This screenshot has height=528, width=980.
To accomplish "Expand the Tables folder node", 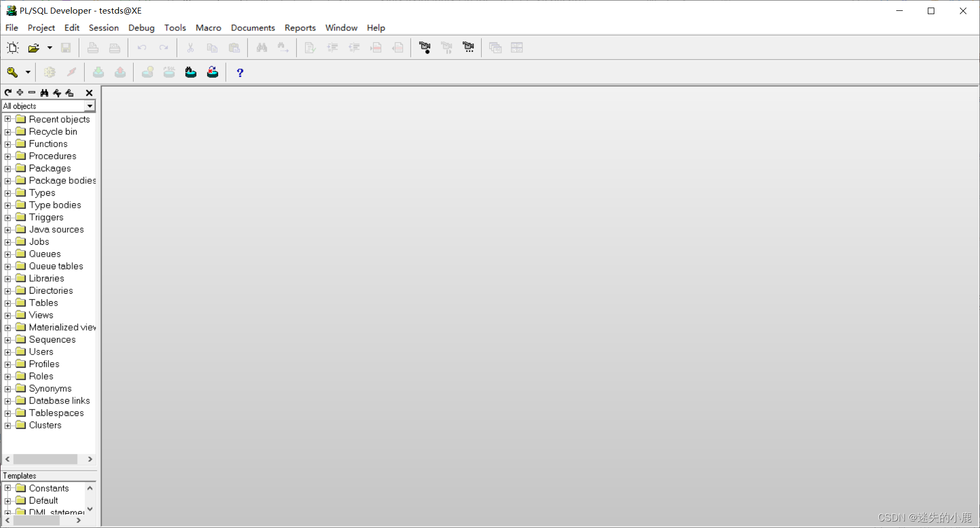I will [x=8, y=303].
